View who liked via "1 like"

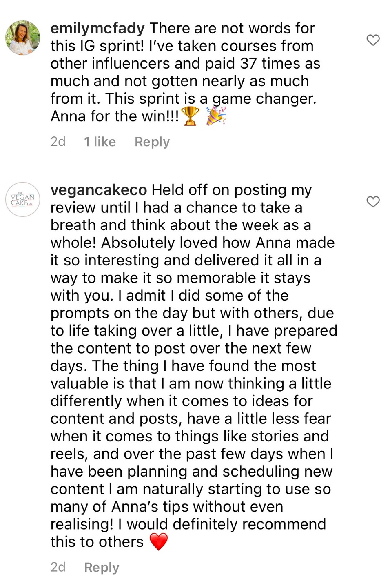(x=100, y=142)
